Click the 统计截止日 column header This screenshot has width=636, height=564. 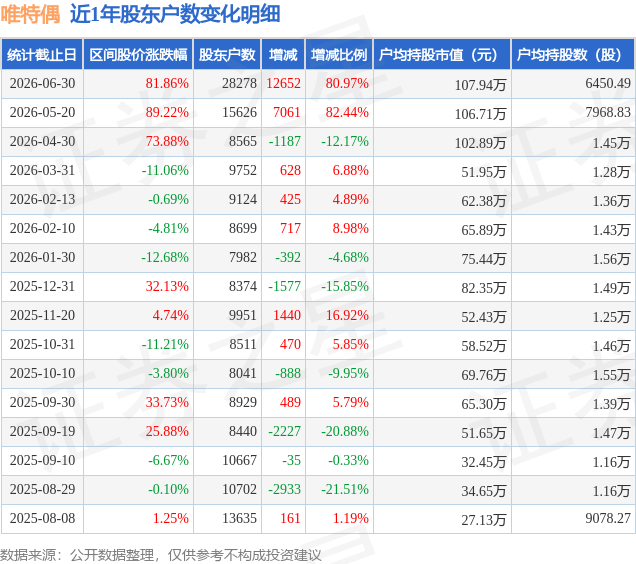point(42,54)
